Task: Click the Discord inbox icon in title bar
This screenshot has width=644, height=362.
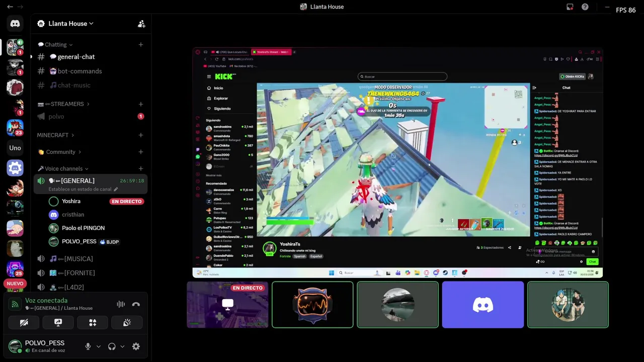Action: [570, 7]
